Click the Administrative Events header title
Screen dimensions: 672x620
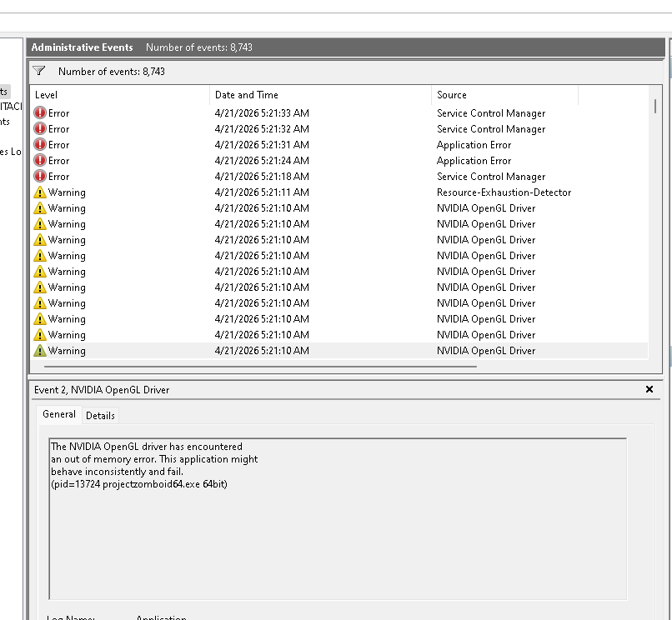coord(82,47)
